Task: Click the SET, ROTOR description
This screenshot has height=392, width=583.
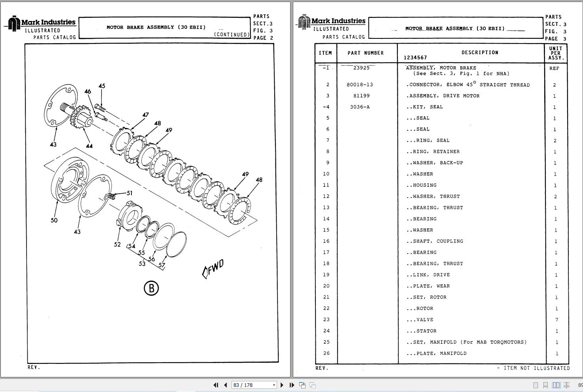Action: click(x=426, y=297)
